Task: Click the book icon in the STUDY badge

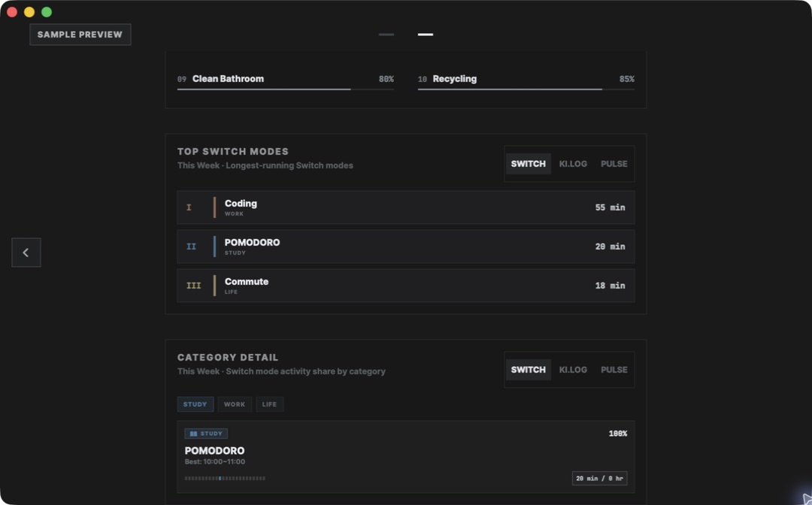Action: click(x=193, y=434)
